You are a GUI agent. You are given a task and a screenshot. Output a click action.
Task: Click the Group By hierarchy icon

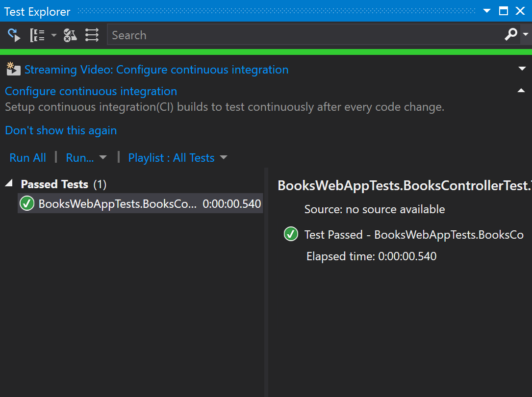pos(37,35)
